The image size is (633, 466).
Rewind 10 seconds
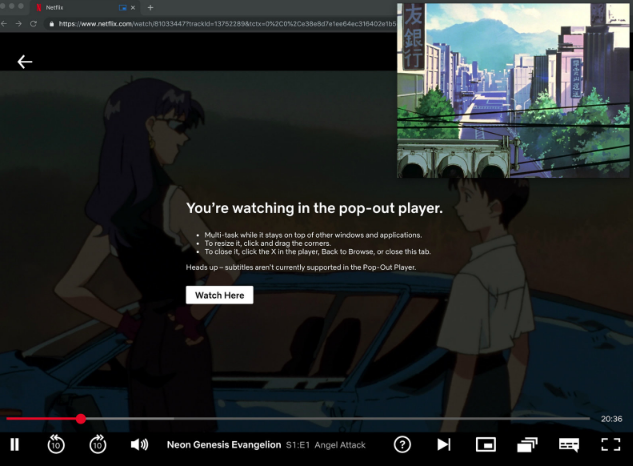point(56,445)
